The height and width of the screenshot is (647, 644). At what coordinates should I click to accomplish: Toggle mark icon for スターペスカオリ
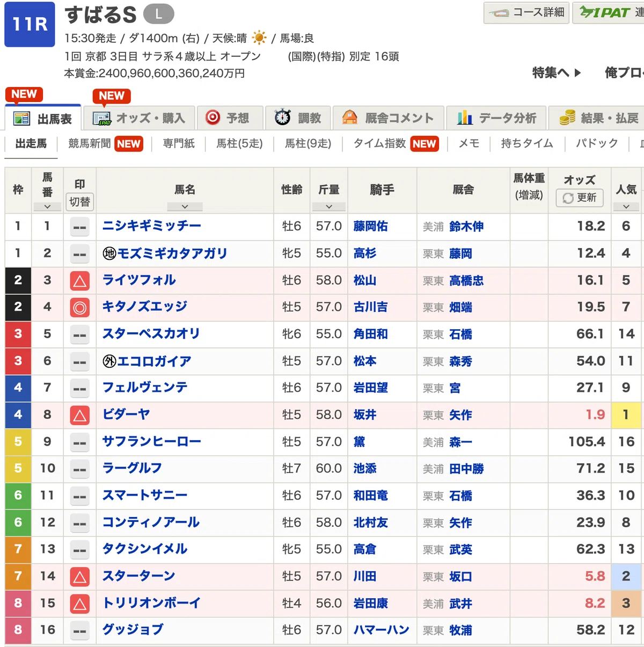(79, 335)
